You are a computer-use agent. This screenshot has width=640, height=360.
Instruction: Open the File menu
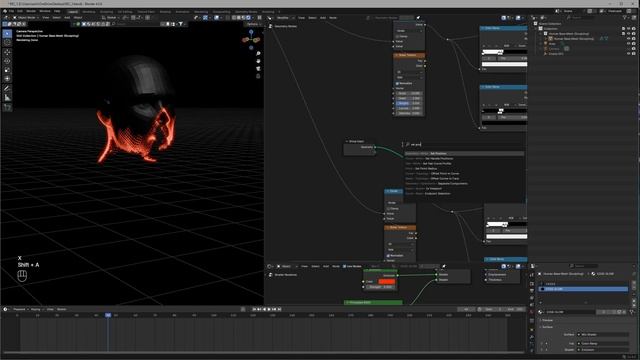[x=11, y=11]
